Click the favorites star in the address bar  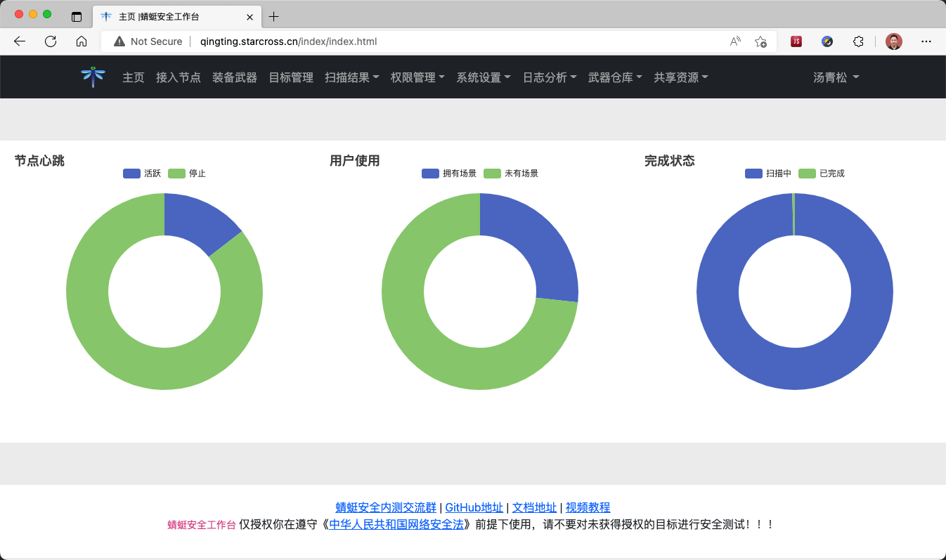pyautogui.click(x=760, y=42)
